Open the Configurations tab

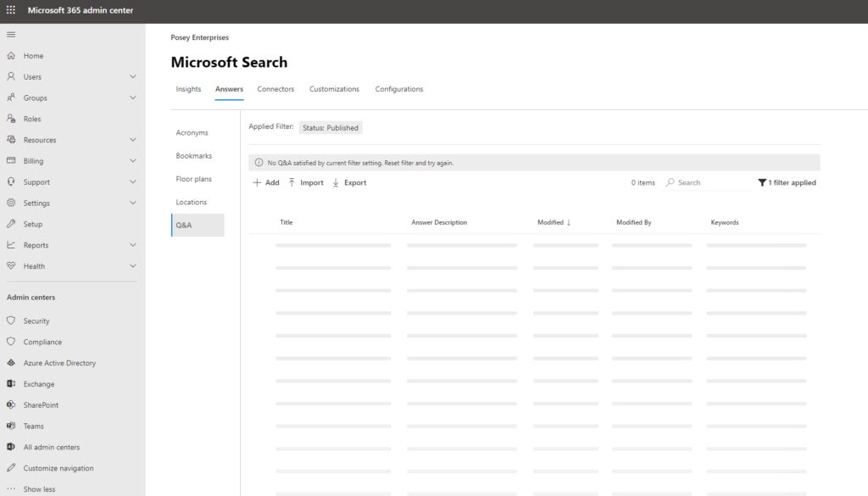[x=399, y=89]
